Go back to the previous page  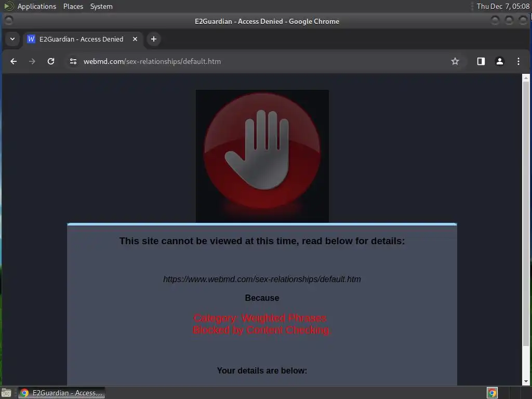click(14, 61)
